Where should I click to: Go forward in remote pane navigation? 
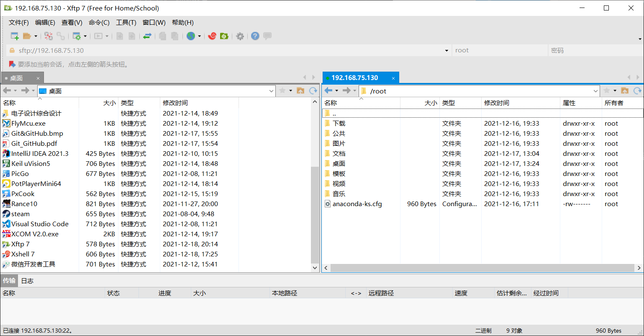346,90
